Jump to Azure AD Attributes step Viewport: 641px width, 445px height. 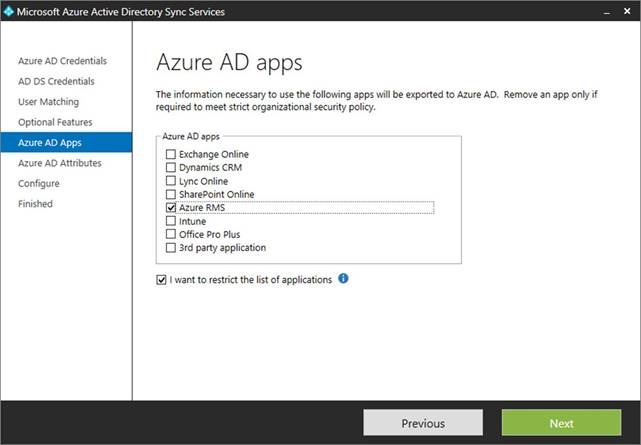[59, 163]
